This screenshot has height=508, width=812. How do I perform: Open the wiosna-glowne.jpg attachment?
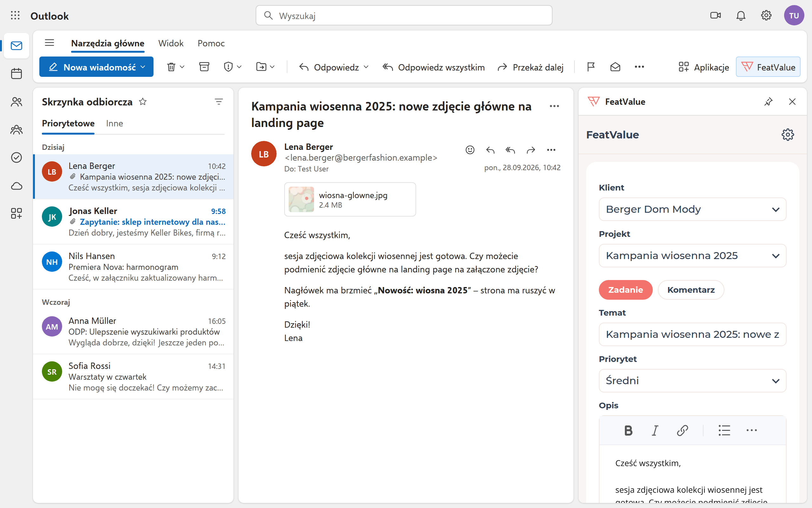(350, 200)
